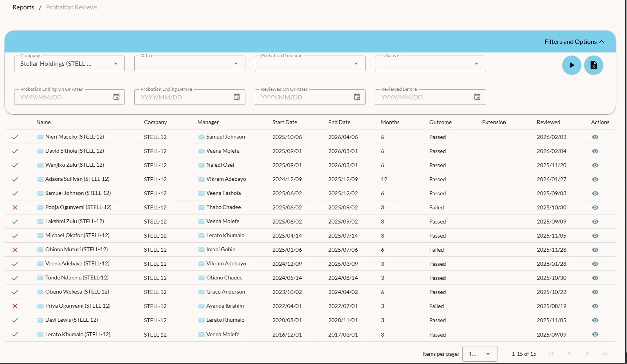View Obinna Muturi's review via eye icon
The width and height of the screenshot is (627, 364).
pyautogui.click(x=595, y=250)
